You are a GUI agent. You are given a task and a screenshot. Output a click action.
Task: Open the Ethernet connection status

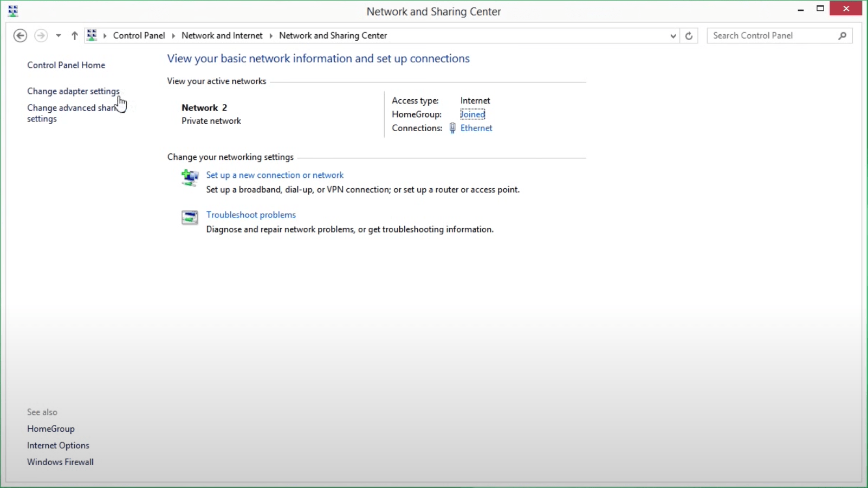click(476, 128)
